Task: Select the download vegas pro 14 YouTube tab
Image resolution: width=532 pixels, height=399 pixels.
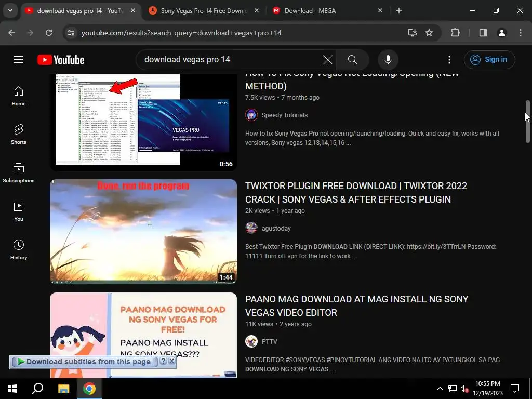Action: coord(81,11)
